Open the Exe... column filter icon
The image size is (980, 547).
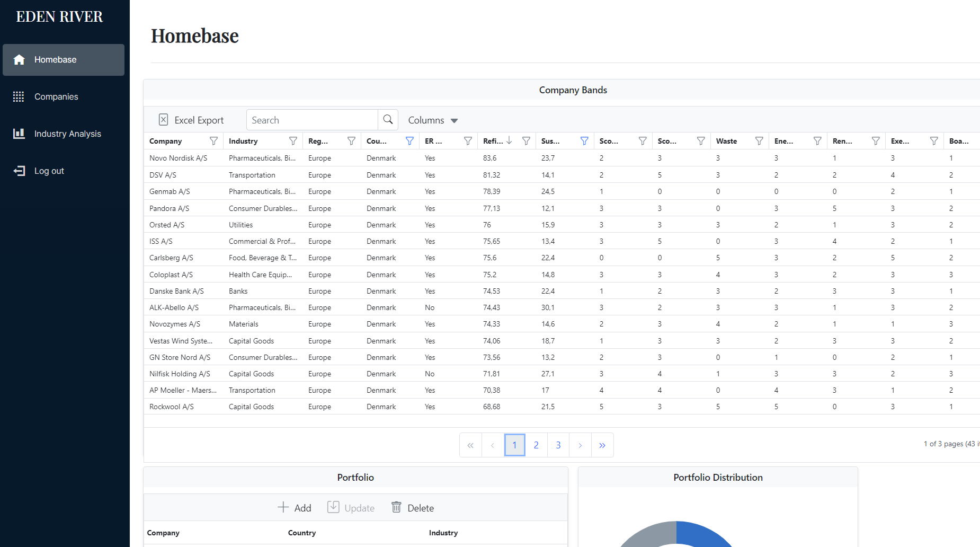click(x=934, y=141)
